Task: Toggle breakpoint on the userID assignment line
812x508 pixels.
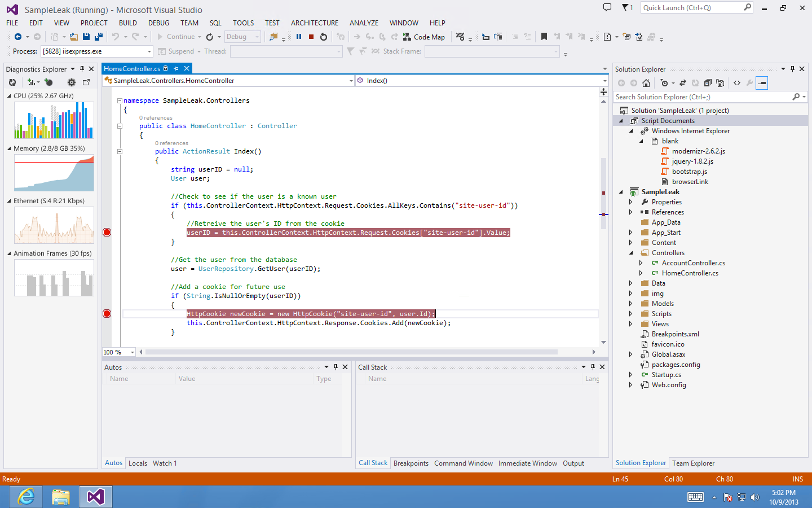Action: coord(107,233)
